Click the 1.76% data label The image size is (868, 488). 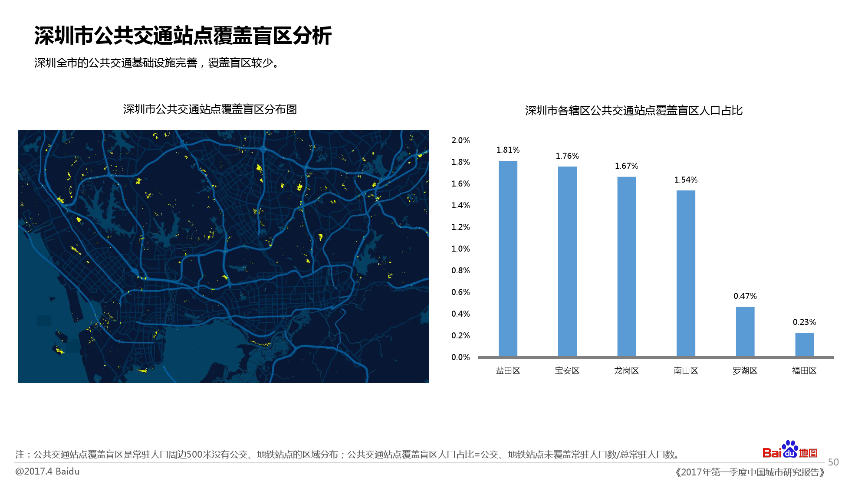tap(567, 156)
